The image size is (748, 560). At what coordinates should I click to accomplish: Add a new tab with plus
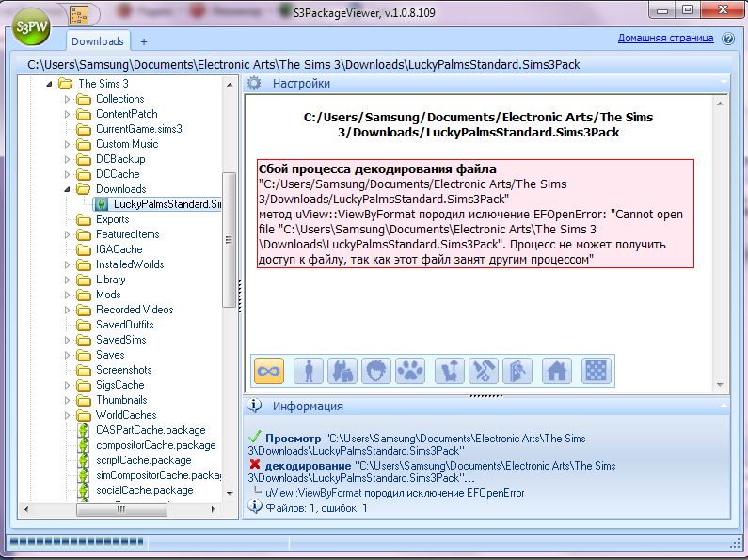click(x=144, y=41)
